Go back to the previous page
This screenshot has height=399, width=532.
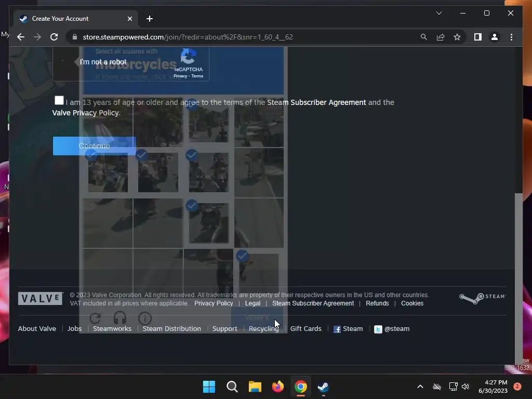click(21, 37)
